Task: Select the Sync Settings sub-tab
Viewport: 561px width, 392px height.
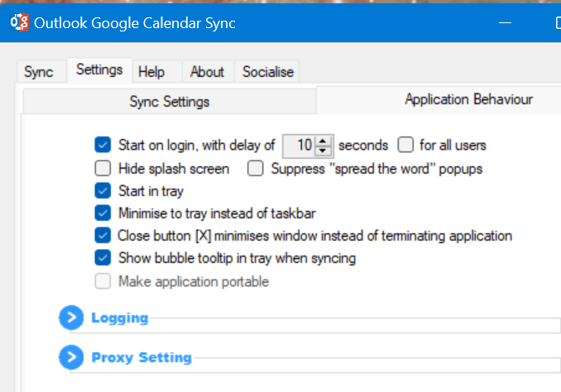Action: point(170,102)
